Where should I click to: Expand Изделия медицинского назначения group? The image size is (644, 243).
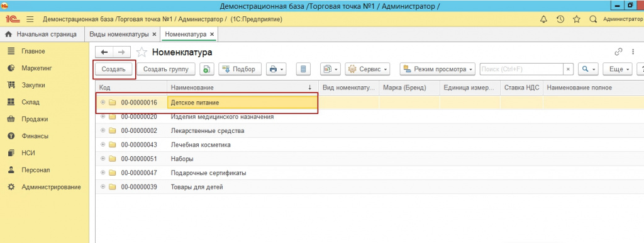coord(103,116)
